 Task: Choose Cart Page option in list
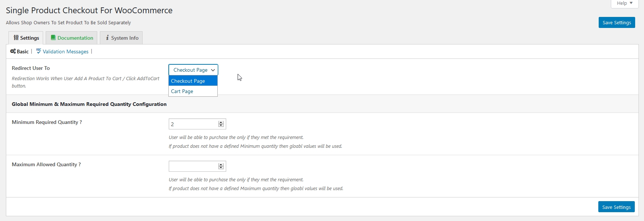tap(193, 91)
